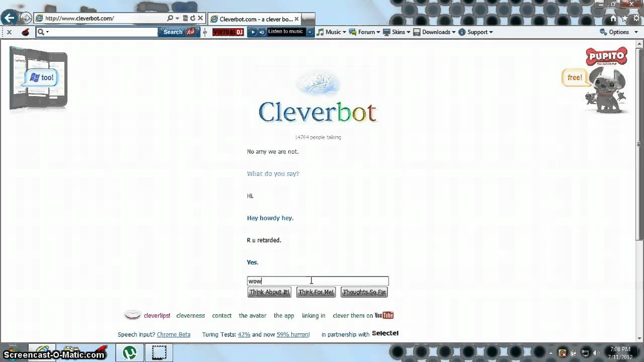Open browser Tools gear icon

click(x=636, y=19)
